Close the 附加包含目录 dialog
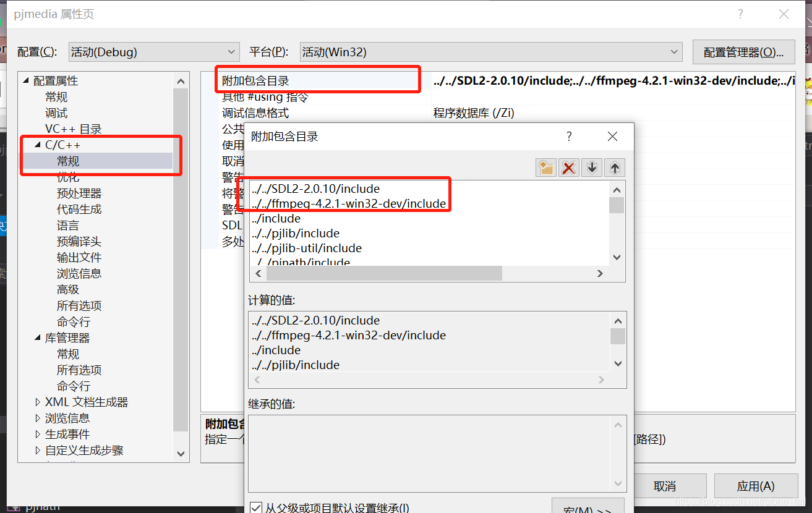Screen dimensions: 812x513 click(x=612, y=137)
